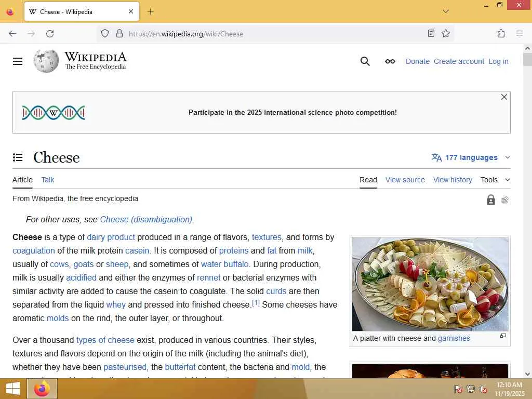Open footnote reference [1]
The height and width of the screenshot is (399, 532).
256,303
